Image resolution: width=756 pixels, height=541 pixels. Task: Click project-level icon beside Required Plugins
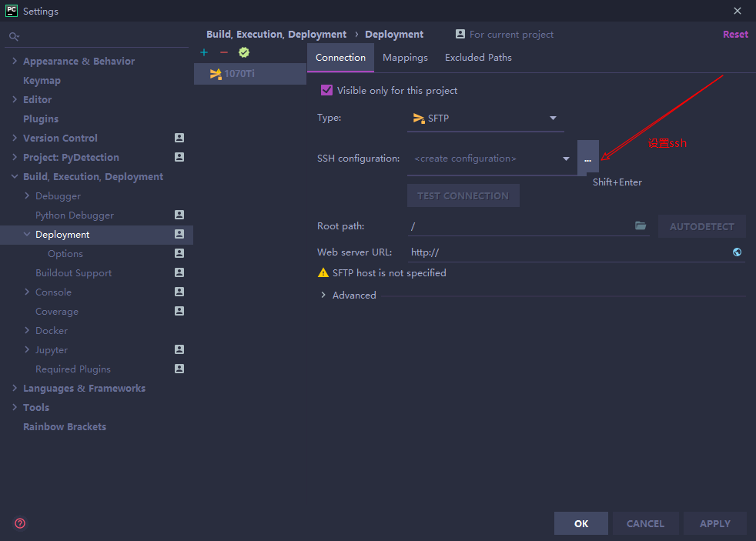point(179,369)
